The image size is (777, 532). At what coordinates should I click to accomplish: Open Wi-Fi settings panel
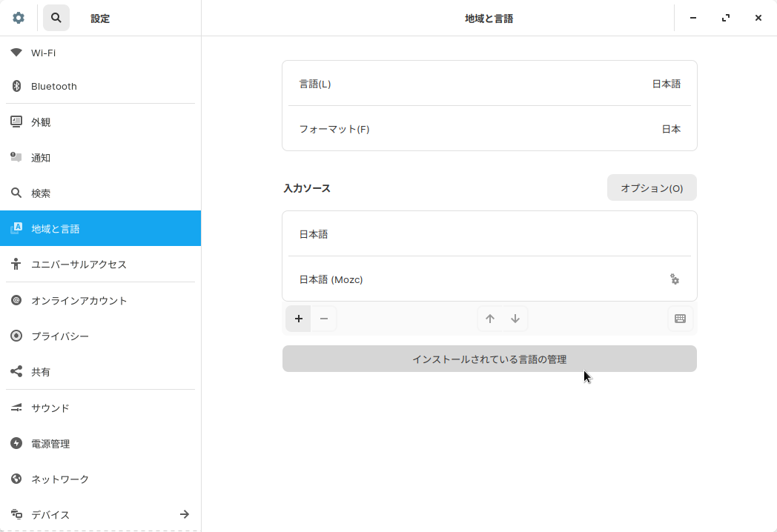coord(100,53)
